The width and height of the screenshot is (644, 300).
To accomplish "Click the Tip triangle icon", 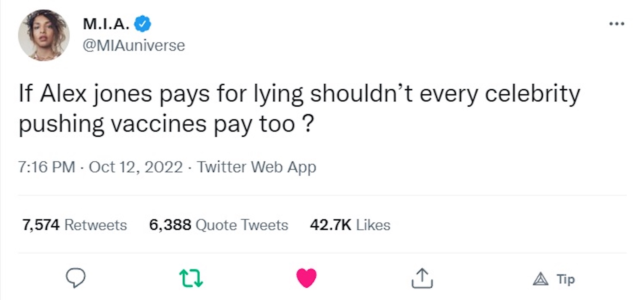I will [540, 279].
